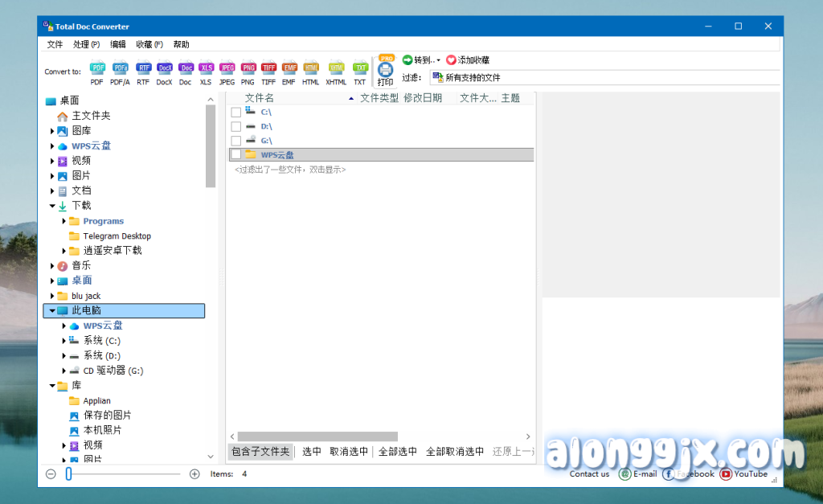Open the 收藏(F) menu

(149, 44)
